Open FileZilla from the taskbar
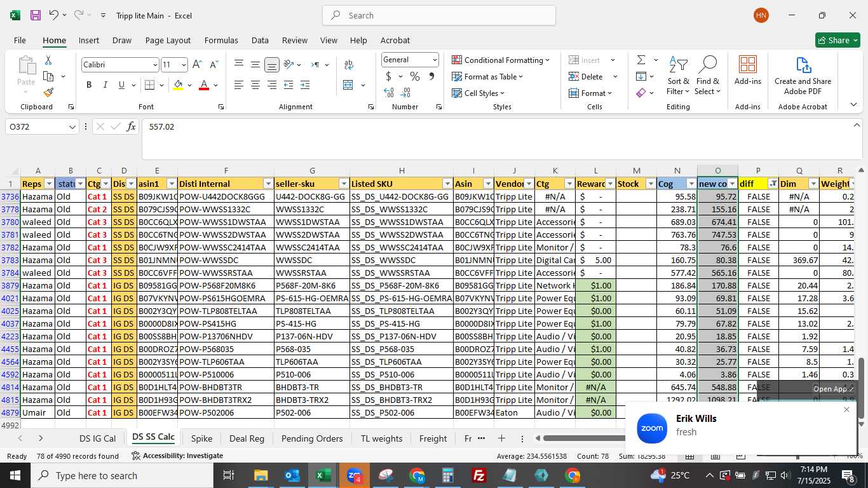 (479, 475)
